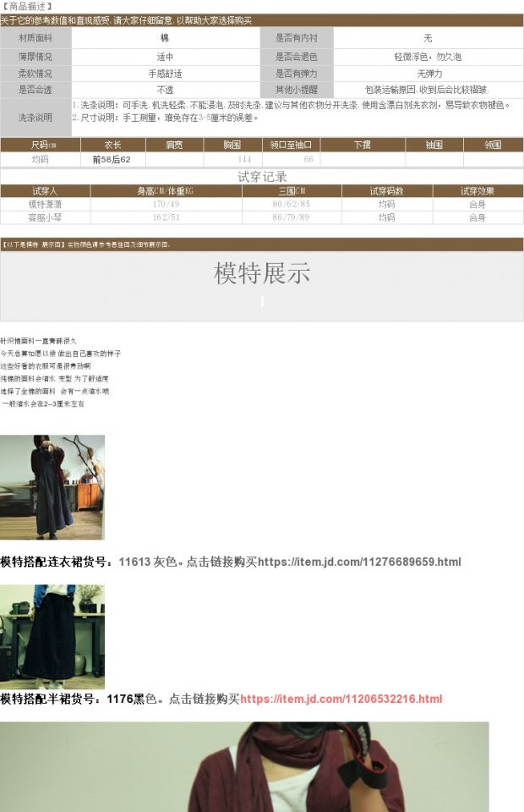Open the red jd.com link for skirt 1176
This screenshot has height=812, width=524.
point(341,699)
